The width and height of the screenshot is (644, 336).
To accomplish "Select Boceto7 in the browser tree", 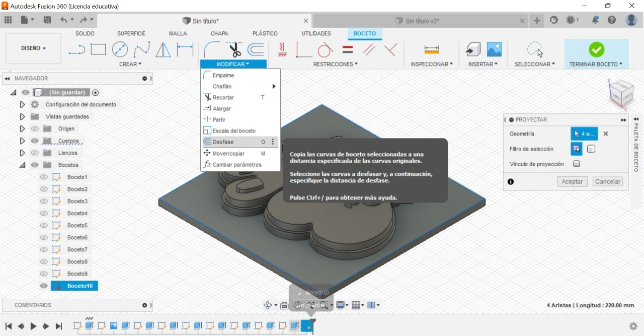I will (x=77, y=249).
